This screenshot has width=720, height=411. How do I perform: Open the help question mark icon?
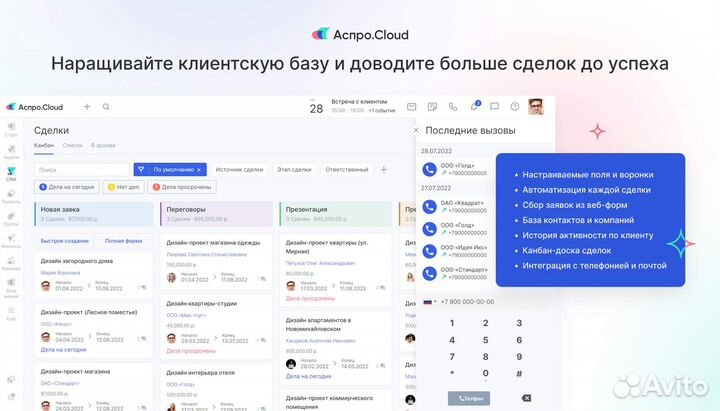point(515,107)
